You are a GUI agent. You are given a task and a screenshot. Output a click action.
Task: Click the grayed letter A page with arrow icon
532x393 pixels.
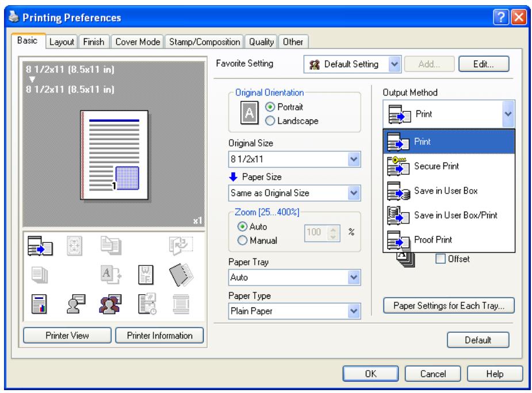click(111, 275)
